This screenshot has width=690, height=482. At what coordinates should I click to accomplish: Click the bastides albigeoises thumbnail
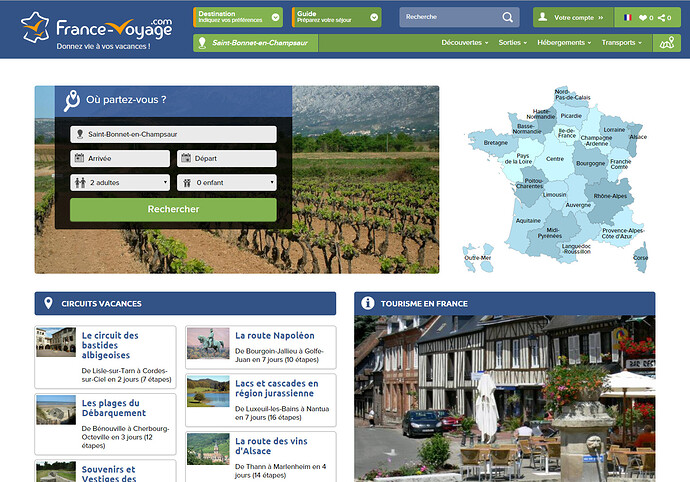[x=56, y=342]
